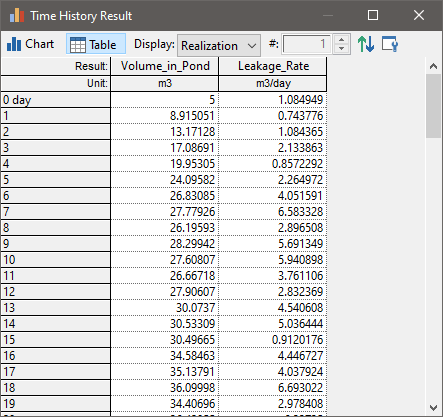Click the realization number input field
Image resolution: width=443 pixels, height=417 pixels.
(x=307, y=44)
